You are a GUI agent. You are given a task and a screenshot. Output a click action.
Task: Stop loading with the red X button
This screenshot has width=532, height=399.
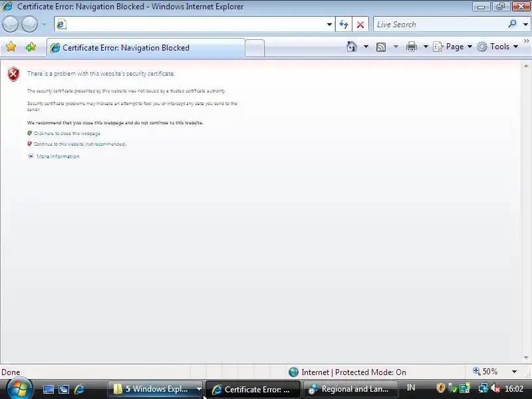(360, 25)
